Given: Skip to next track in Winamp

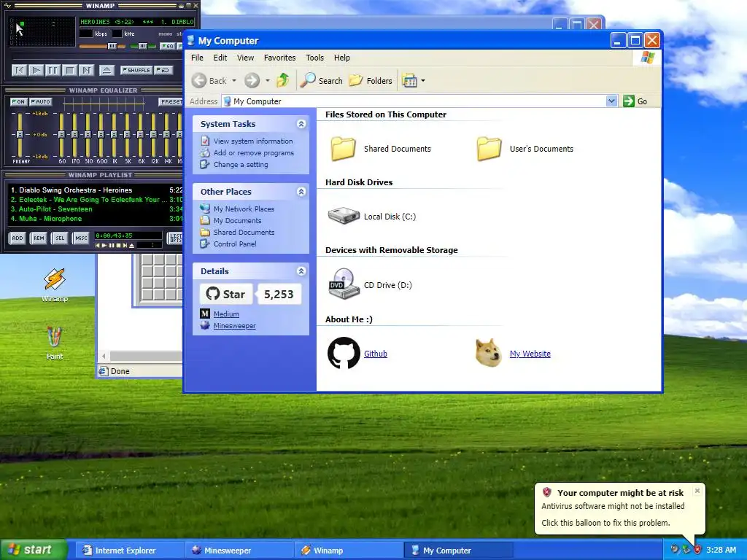Looking at the screenshot, I should point(86,71).
